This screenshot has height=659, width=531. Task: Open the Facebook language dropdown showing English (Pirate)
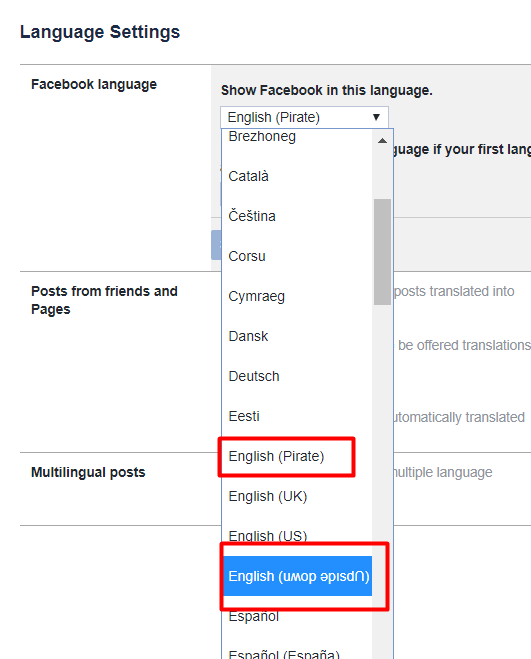[304, 117]
